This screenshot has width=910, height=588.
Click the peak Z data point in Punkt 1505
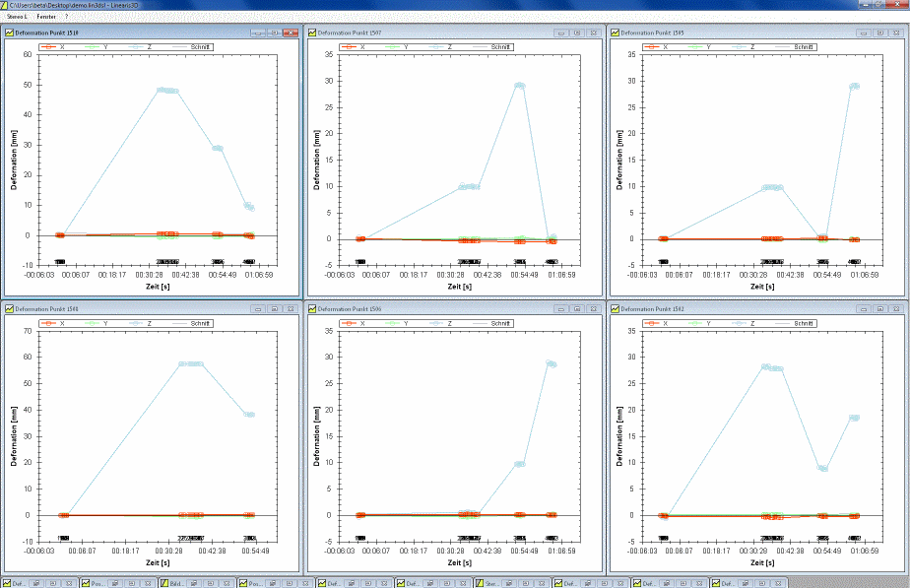(855, 86)
